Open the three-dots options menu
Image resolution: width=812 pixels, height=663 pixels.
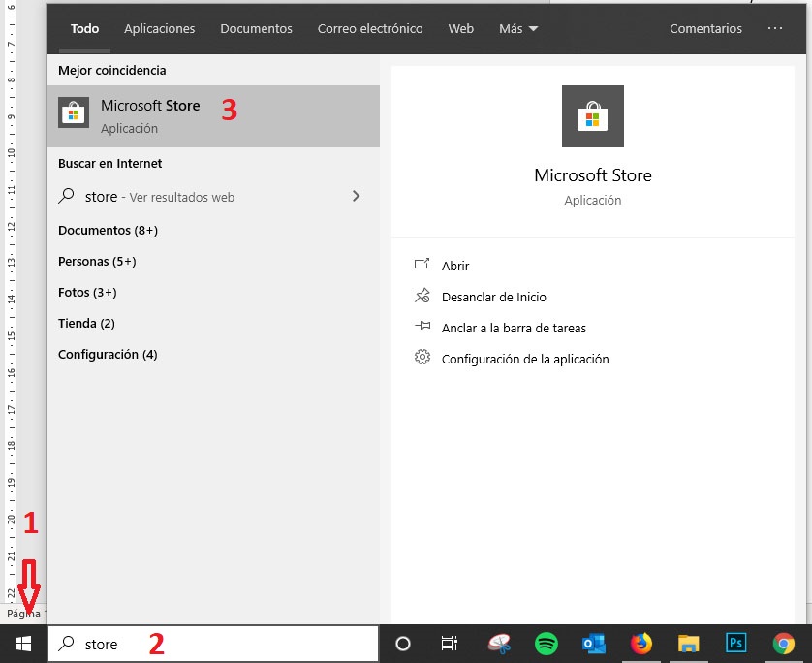[x=775, y=28]
